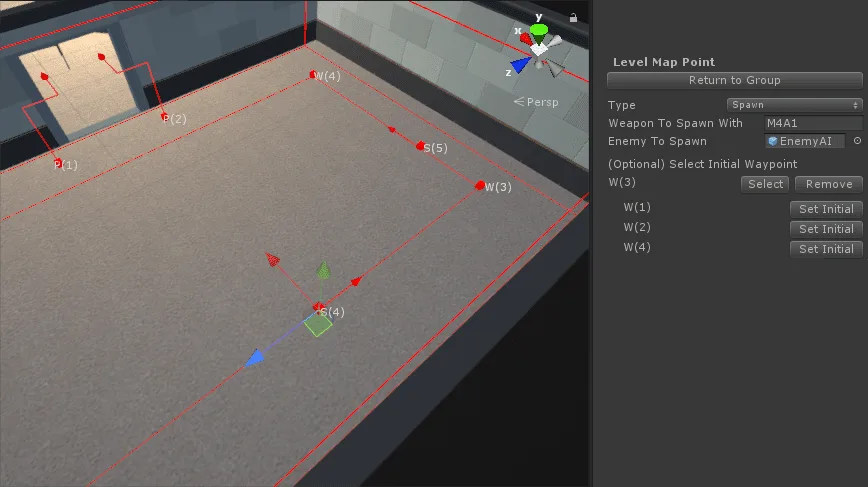Open the Type dropdown set to Spawn

pos(794,105)
